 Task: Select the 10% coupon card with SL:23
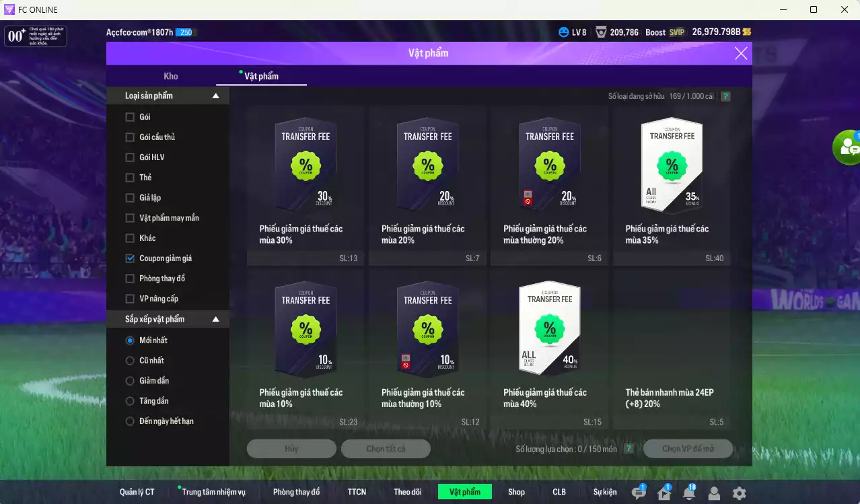coord(306,349)
